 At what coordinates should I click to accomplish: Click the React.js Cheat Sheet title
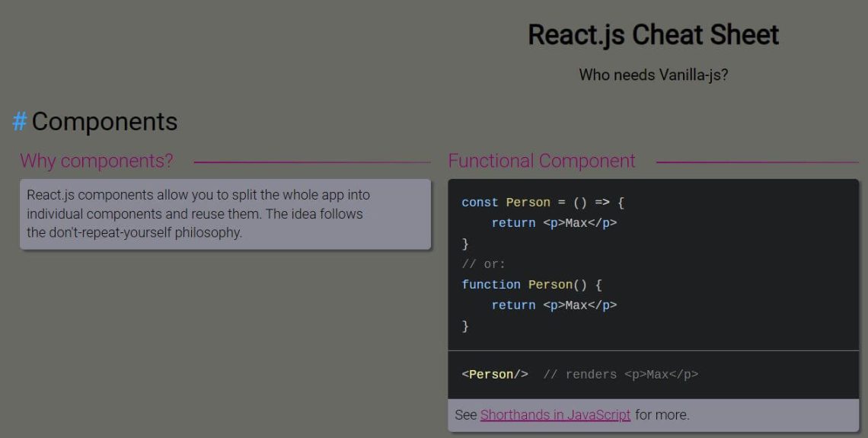[653, 35]
